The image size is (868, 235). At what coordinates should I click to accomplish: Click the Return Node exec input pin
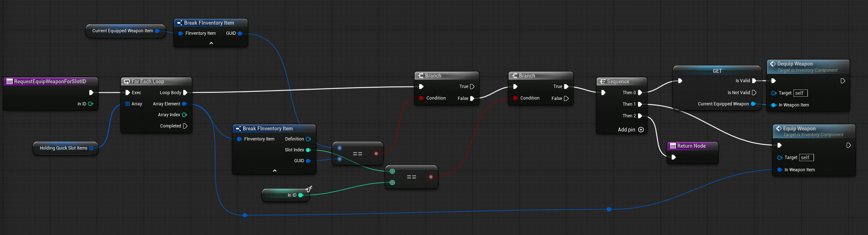click(x=673, y=157)
